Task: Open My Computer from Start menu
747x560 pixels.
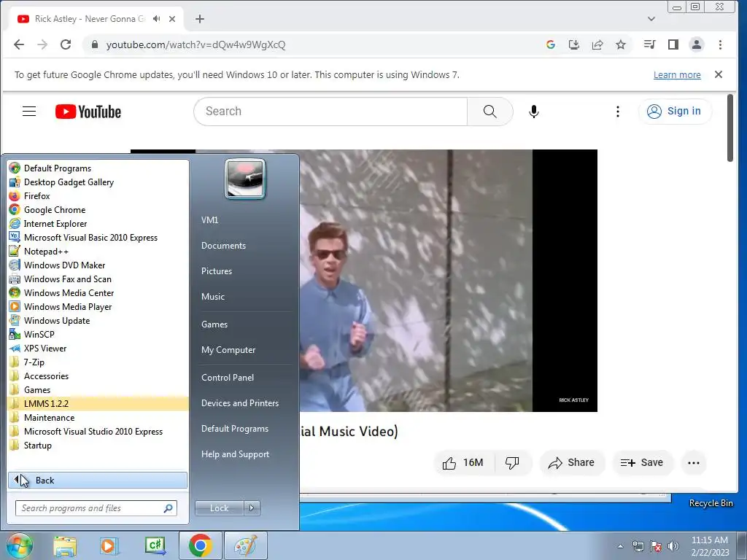Action: [228, 349]
